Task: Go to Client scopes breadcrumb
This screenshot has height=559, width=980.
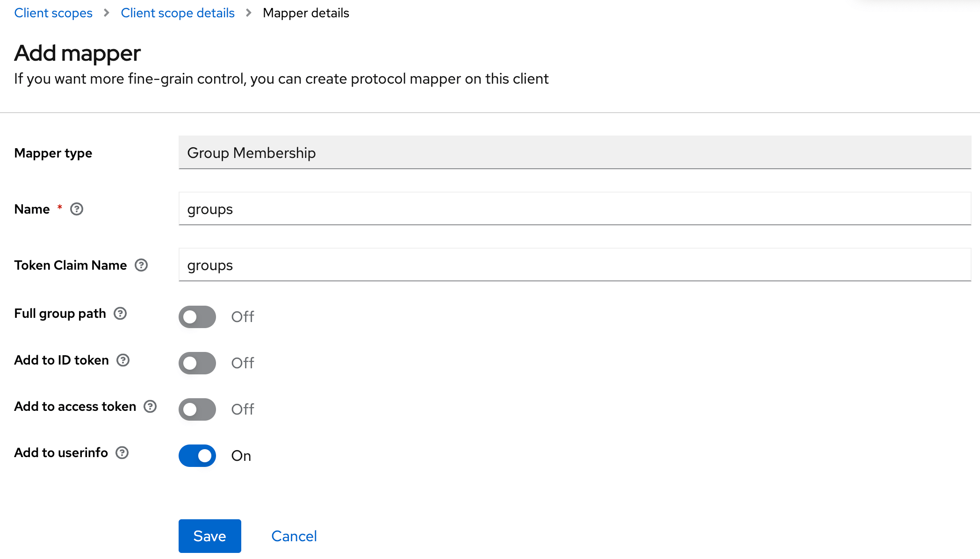Action: click(x=53, y=13)
